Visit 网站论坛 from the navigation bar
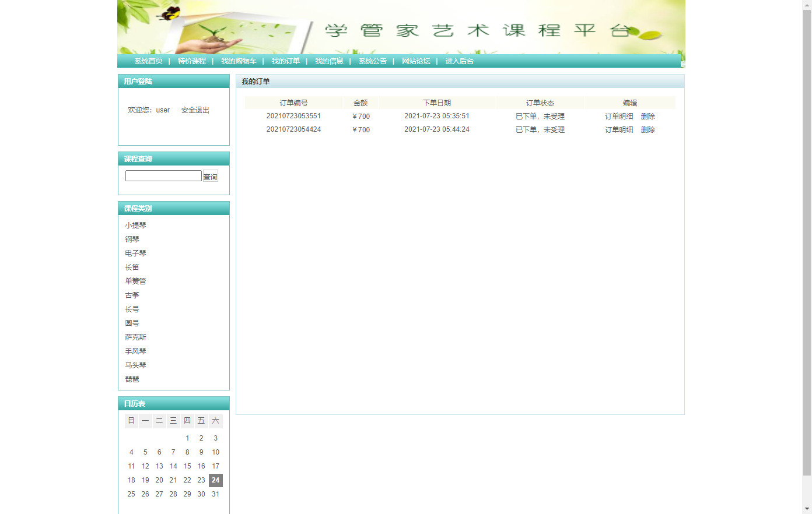The width and height of the screenshot is (812, 514). coord(416,61)
